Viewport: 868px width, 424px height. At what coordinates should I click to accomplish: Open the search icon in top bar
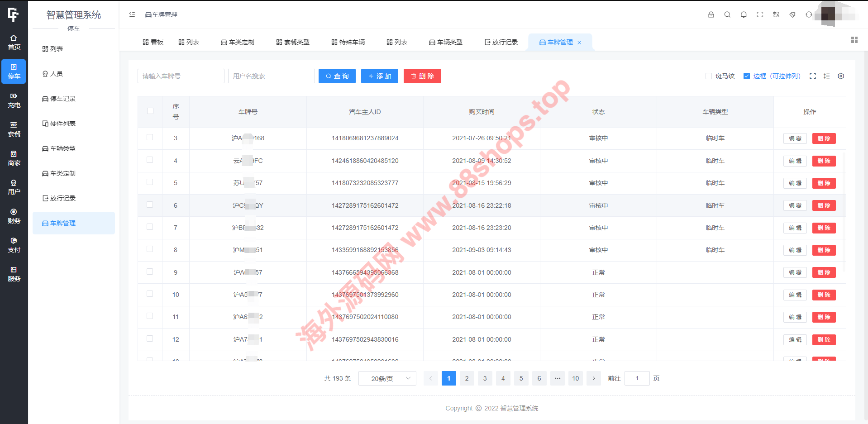pyautogui.click(x=727, y=14)
